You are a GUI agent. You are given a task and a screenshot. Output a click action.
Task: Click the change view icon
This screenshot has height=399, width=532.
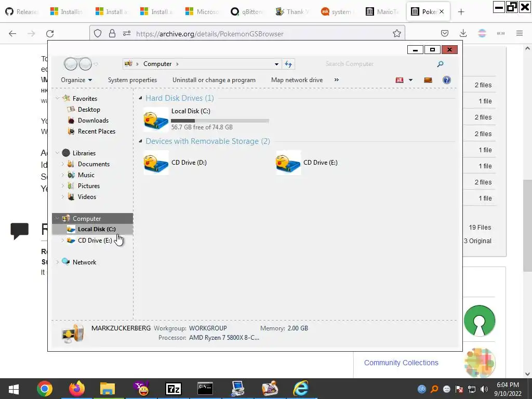tap(400, 80)
